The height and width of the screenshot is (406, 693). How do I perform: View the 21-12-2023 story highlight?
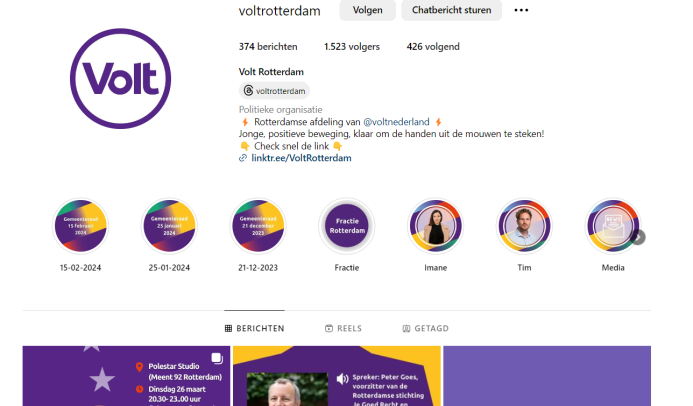258,226
